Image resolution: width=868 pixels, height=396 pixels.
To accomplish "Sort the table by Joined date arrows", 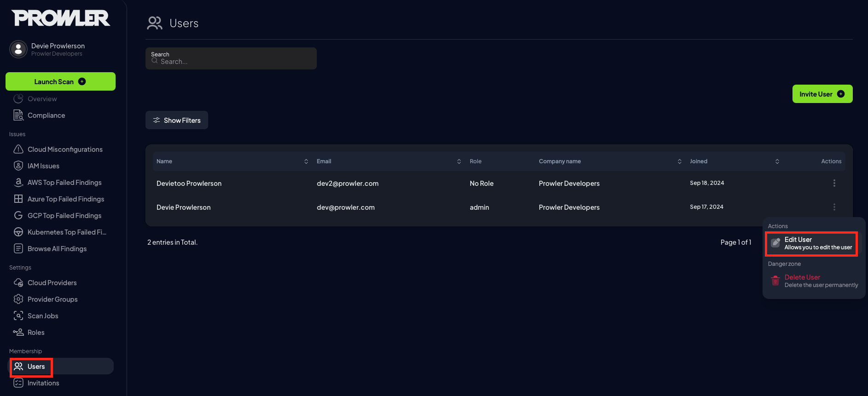I will [777, 161].
